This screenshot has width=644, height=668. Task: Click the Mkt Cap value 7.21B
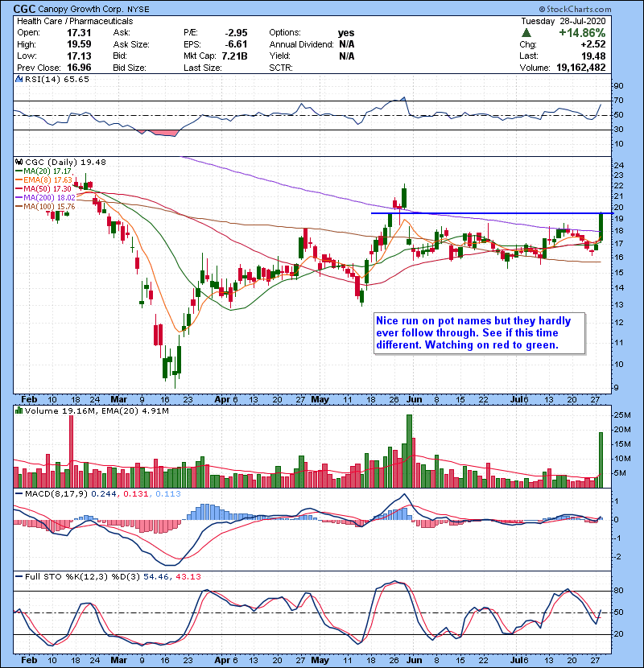pos(235,56)
